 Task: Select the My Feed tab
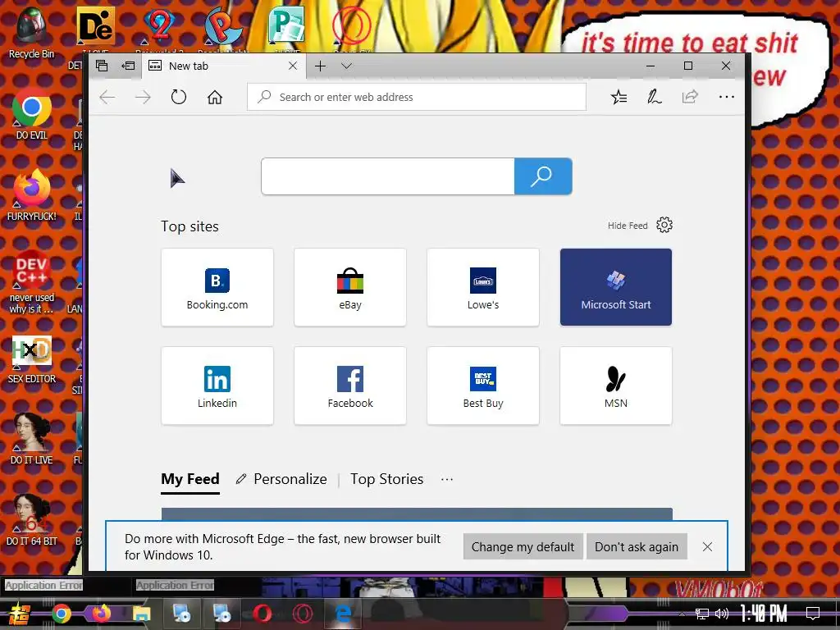tap(190, 479)
